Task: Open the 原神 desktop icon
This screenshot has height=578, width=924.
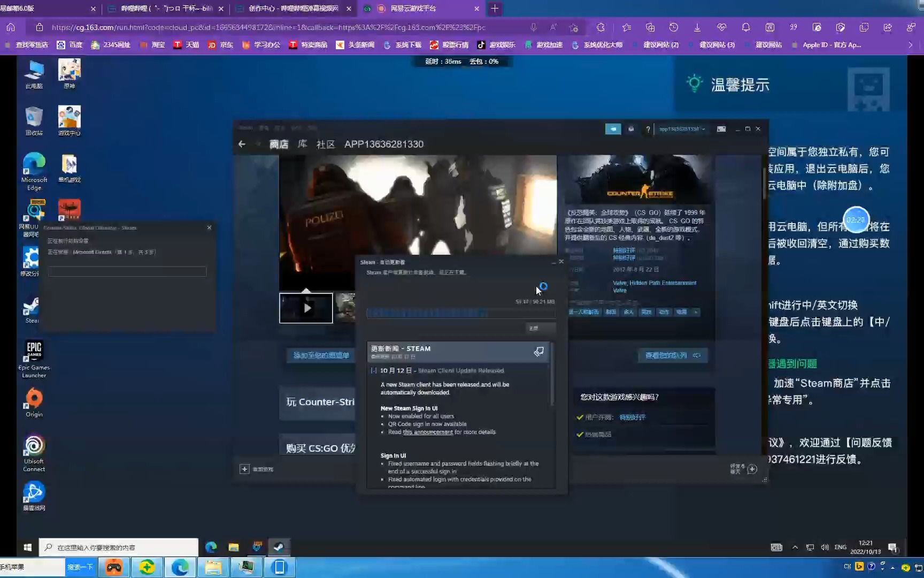Action: pyautogui.click(x=69, y=74)
